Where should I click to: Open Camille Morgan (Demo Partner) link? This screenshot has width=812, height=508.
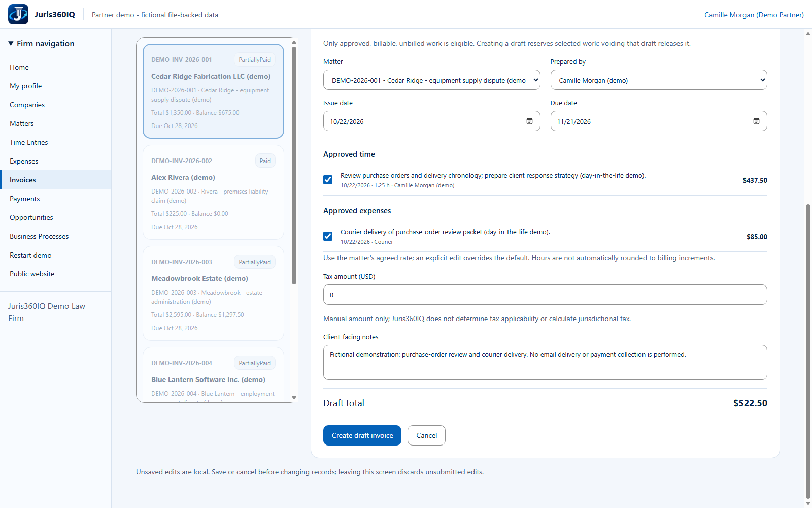click(754, 15)
